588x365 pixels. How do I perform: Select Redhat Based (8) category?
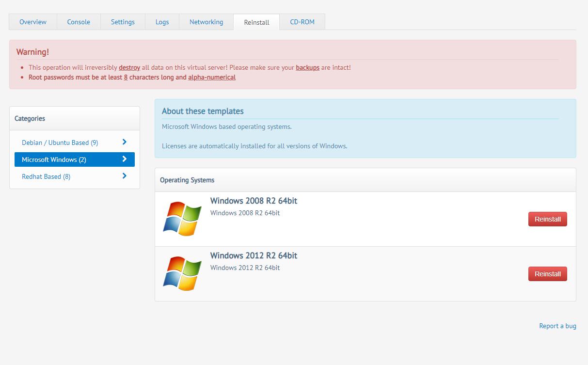click(x=46, y=176)
